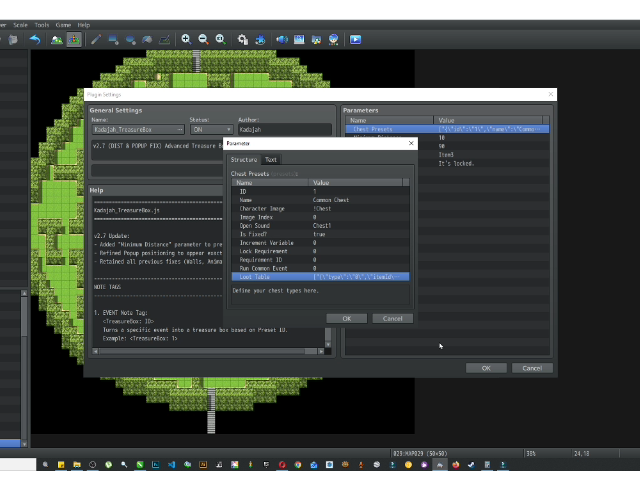Click the MAP029 (50×50) status entry
Screen dimensions: 640x480
[x=420, y=453]
